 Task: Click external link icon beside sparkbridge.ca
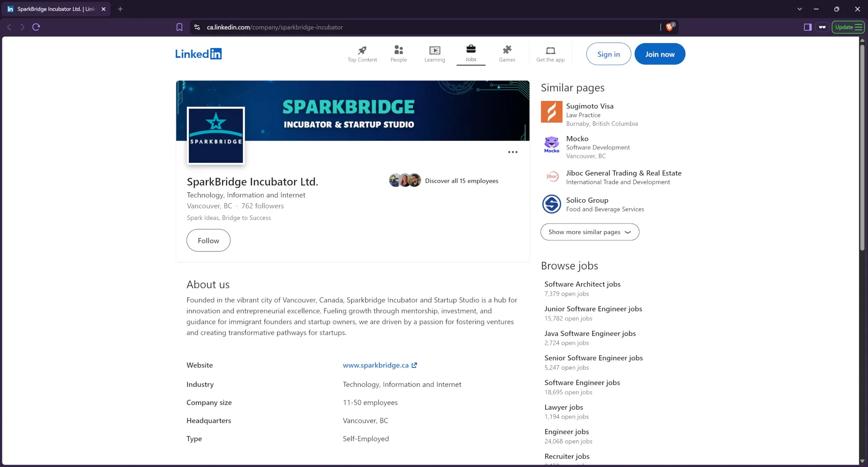click(414, 365)
